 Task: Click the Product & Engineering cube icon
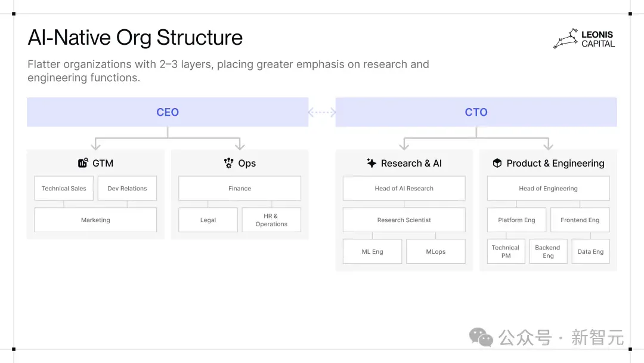pyautogui.click(x=497, y=163)
